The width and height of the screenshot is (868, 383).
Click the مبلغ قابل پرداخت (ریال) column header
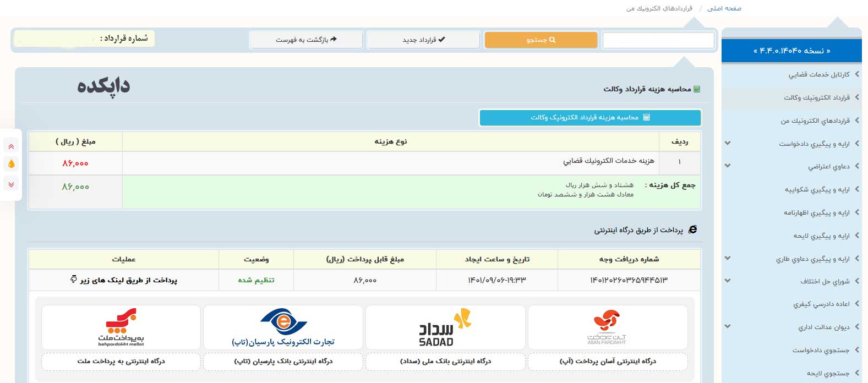click(365, 259)
